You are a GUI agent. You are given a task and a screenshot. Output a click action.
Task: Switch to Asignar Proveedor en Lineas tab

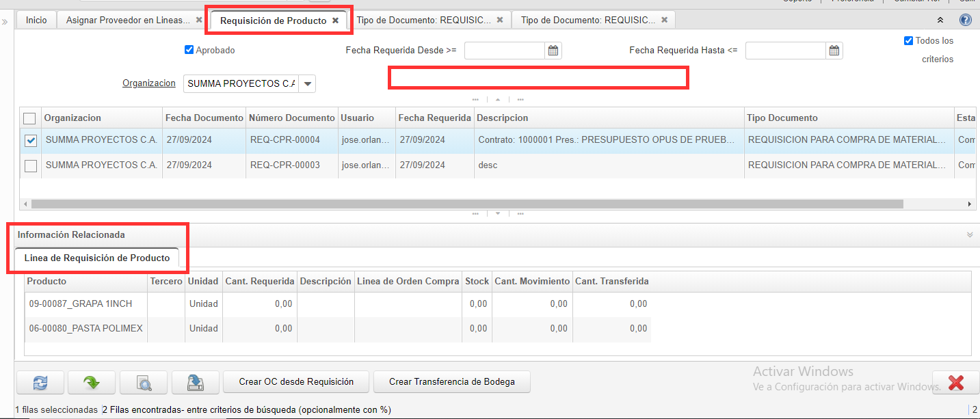click(x=128, y=21)
